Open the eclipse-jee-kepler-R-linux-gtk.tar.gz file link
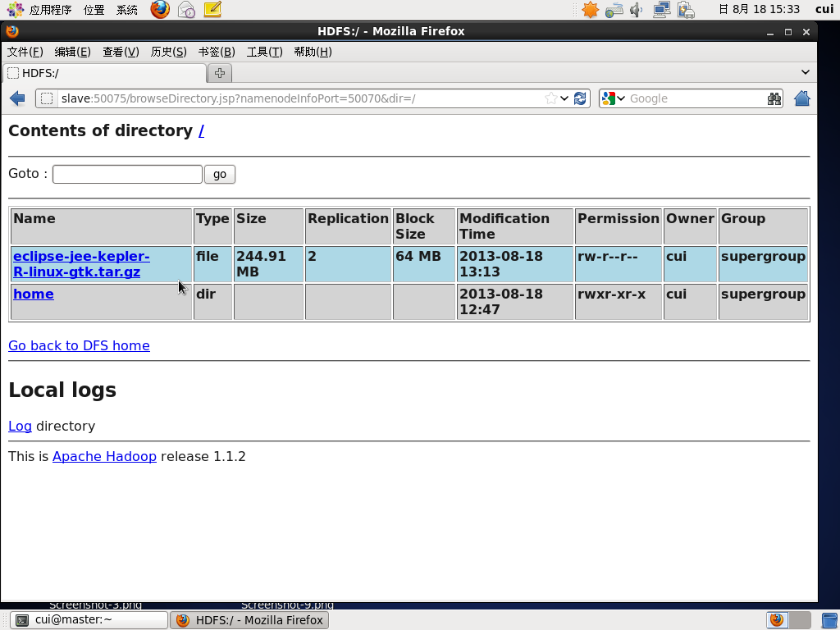The height and width of the screenshot is (630, 840). point(81,264)
